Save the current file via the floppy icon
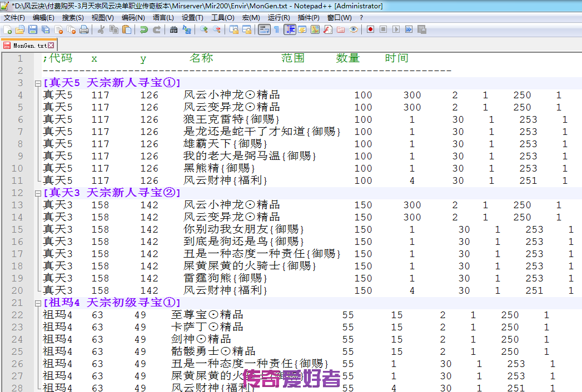This screenshot has height=392, width=582. click(33, 29)
